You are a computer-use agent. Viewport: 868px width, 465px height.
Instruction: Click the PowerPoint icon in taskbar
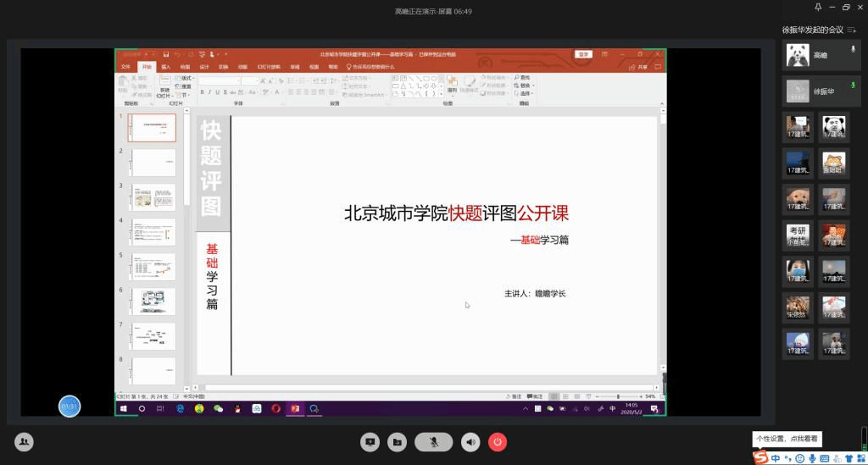click(x=295, y=408)
